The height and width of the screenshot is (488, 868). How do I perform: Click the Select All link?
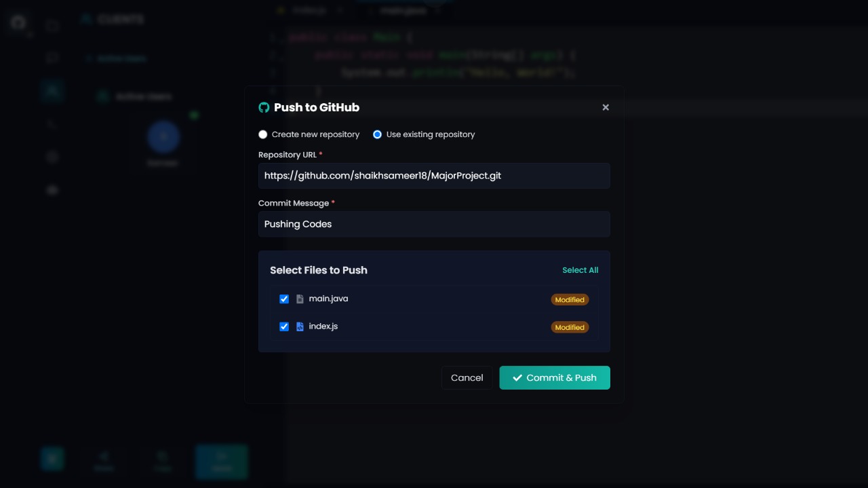[x=580, y=270]
